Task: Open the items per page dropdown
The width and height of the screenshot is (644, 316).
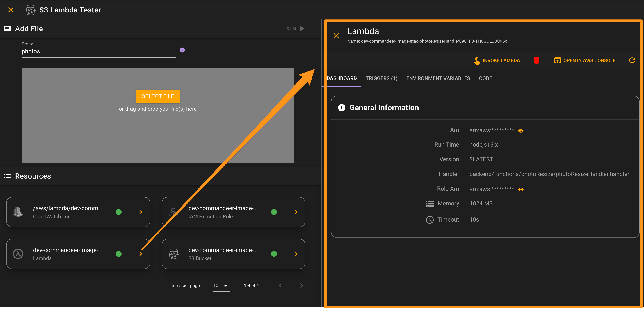Action: click(x=221, y=286)
